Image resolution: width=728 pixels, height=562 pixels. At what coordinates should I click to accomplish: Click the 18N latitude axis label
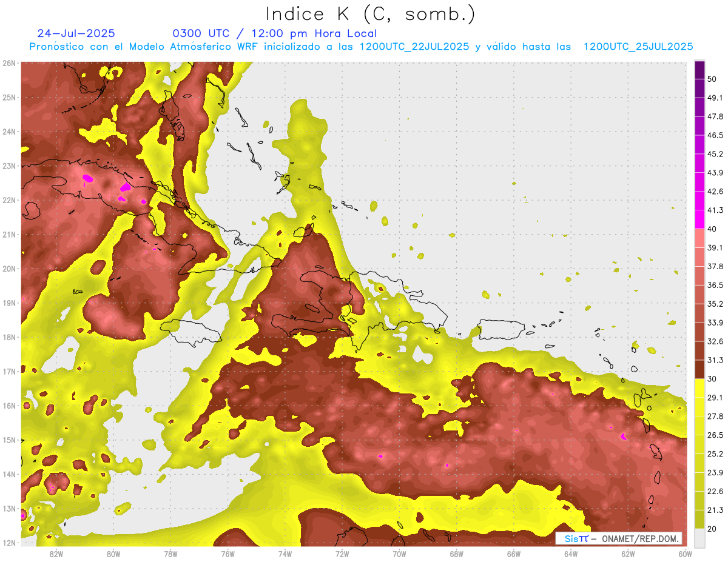pyautogui.click(x=9, y=337)
